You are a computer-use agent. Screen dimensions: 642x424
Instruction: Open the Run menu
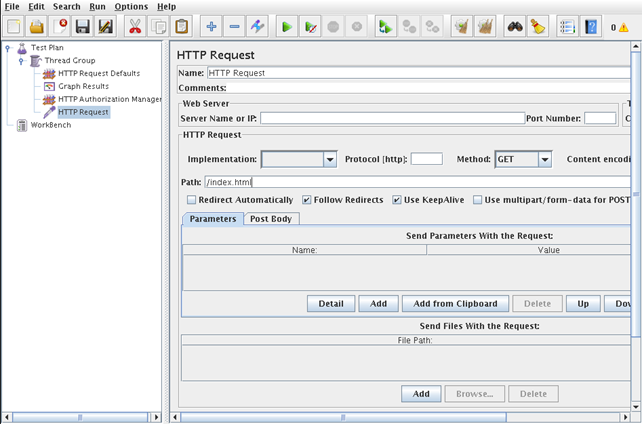click(97, 7)
